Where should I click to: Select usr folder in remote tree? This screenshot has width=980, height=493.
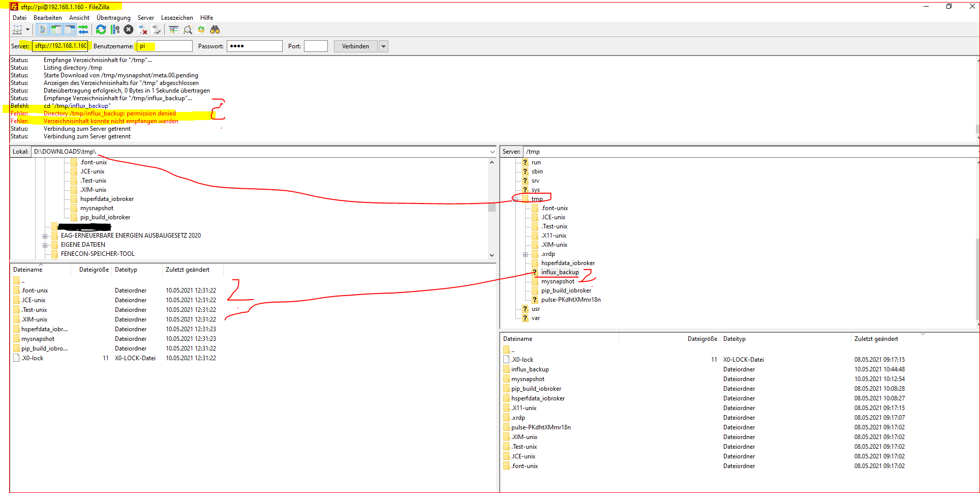(x=536, y=309)
